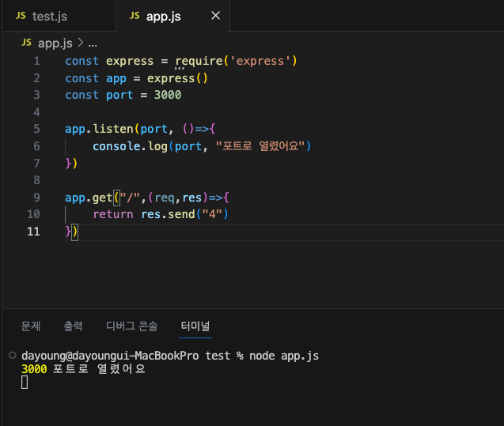The image size is (504, 426).
Task: Click the closing bracket on line 11
Action: point(74,232)
